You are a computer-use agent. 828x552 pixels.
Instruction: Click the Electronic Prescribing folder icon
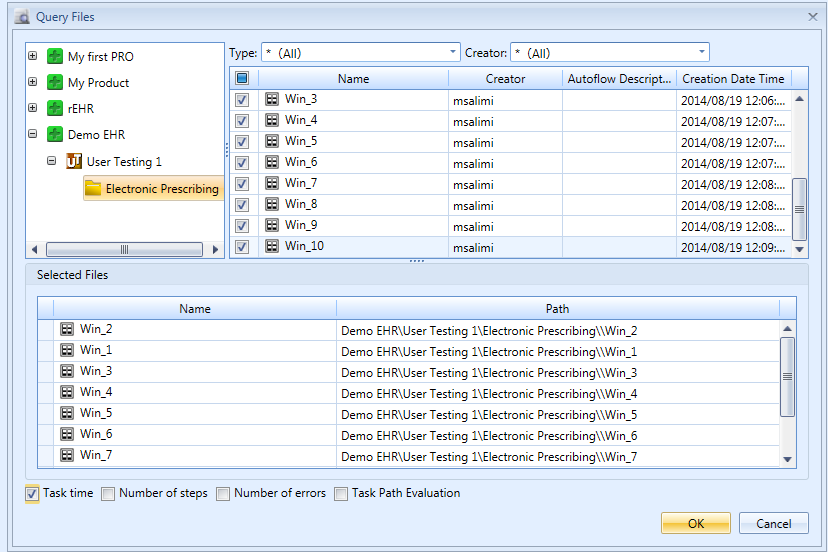(93, 188)
